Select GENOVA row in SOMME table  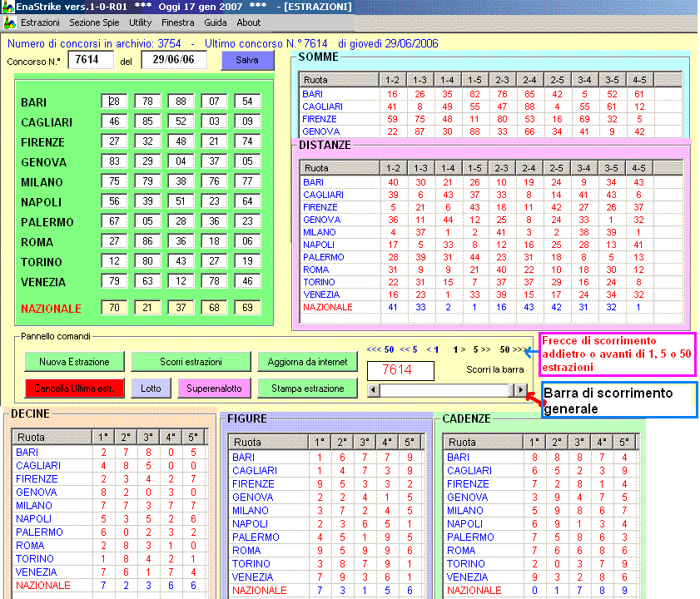coord(490,131)
